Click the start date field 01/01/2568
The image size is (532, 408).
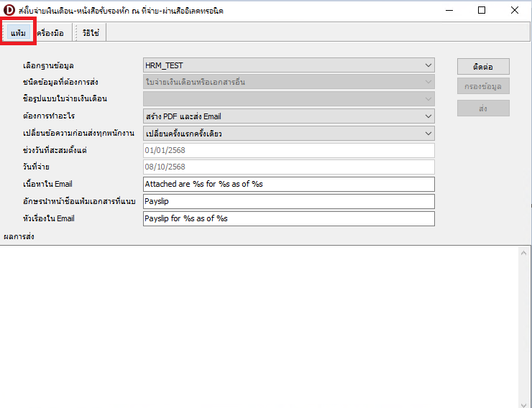289,150
